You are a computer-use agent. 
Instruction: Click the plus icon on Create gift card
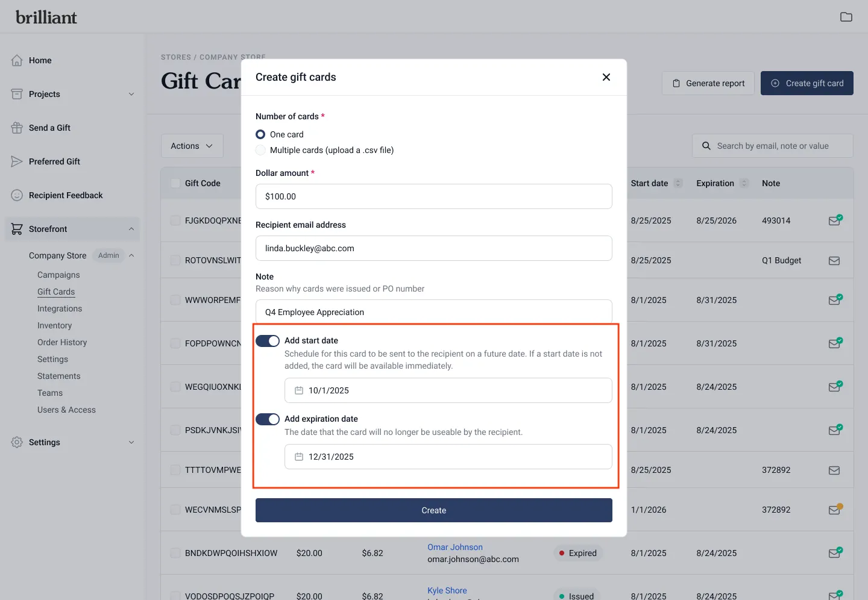(775, 83)
